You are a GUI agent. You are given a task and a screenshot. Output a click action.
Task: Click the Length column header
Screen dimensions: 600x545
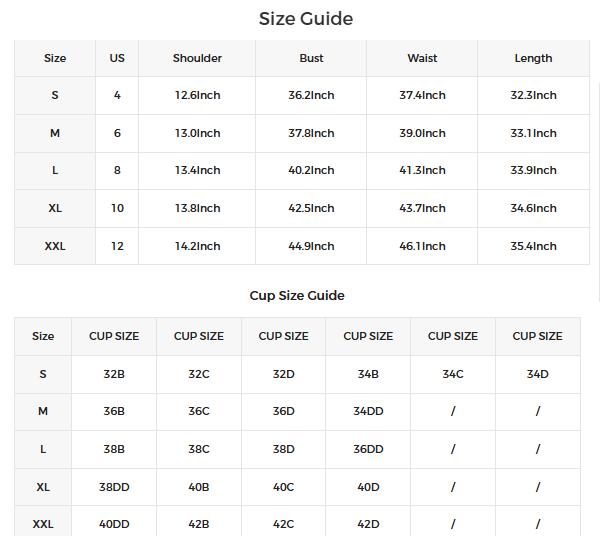click(533, 58)
